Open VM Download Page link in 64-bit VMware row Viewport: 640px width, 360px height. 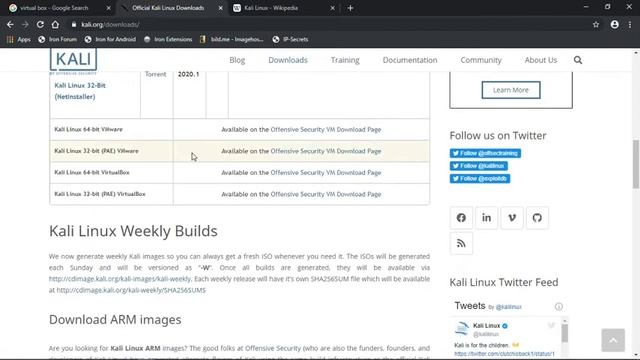click(326, 129)
